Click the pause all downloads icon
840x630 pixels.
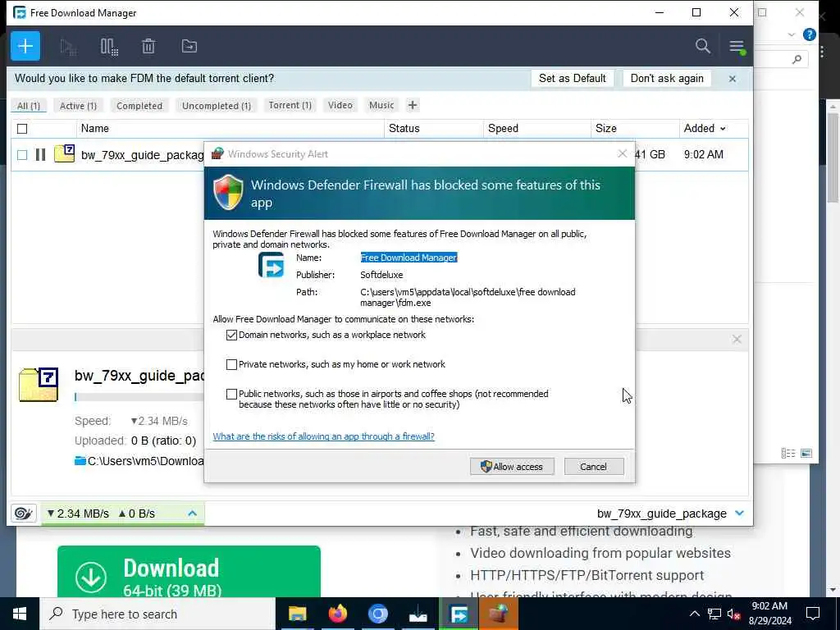click(x=109, y=47)
